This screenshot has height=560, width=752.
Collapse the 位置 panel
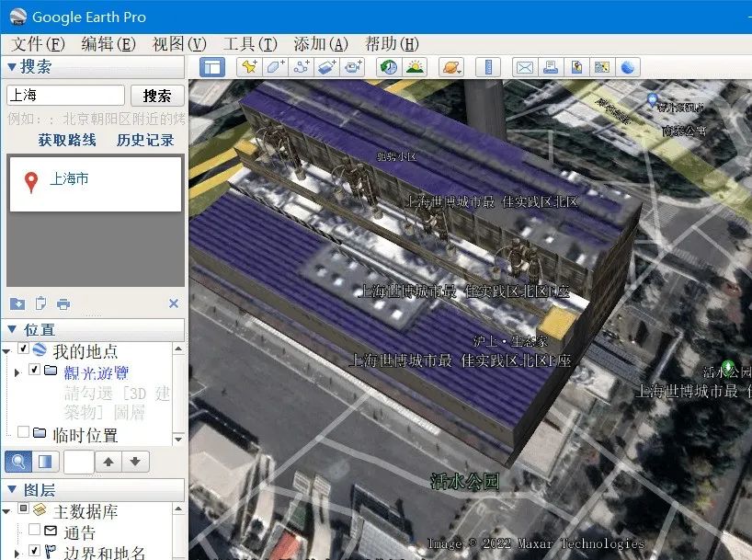coord(13,327)
